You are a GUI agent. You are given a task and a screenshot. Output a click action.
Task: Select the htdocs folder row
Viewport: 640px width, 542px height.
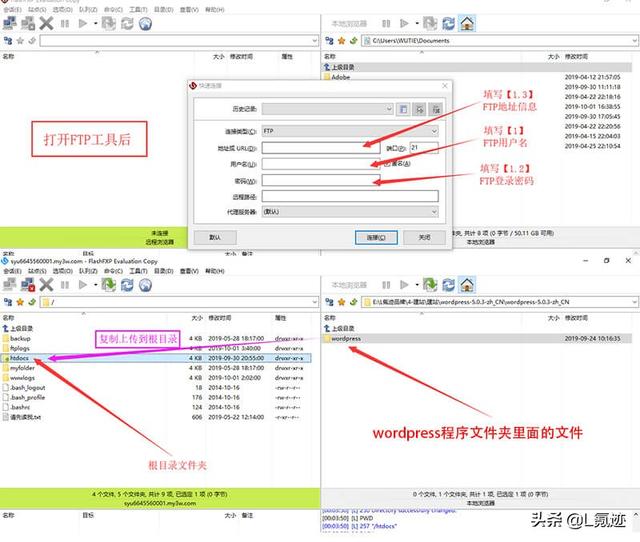click(156, 358)
